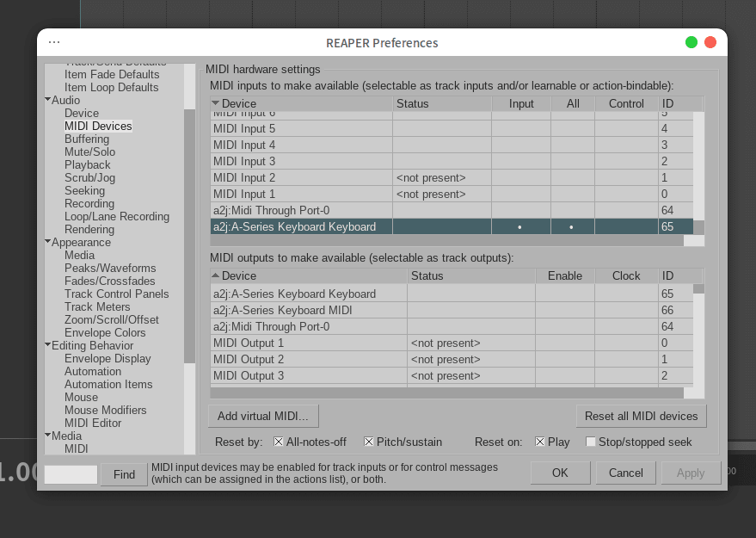Click the outputs Enable column header
The height and width of the screenshot is (538, 756).
click(565, 276)
